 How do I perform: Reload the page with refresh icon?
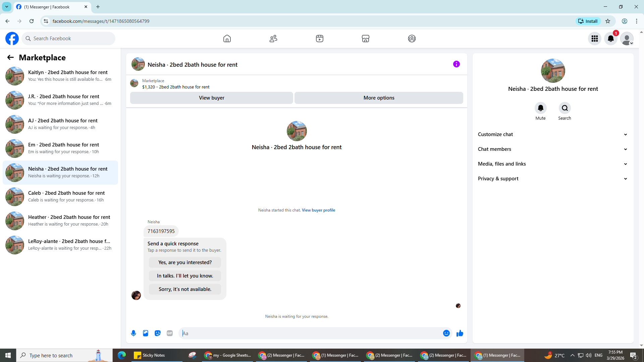(x=32, y=21)
